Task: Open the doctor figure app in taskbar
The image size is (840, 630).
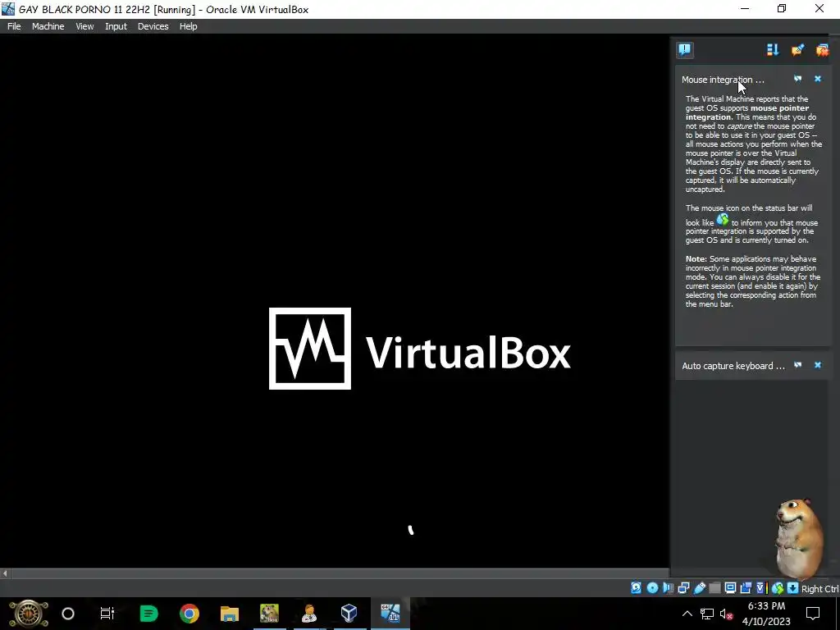Action: 309,614
